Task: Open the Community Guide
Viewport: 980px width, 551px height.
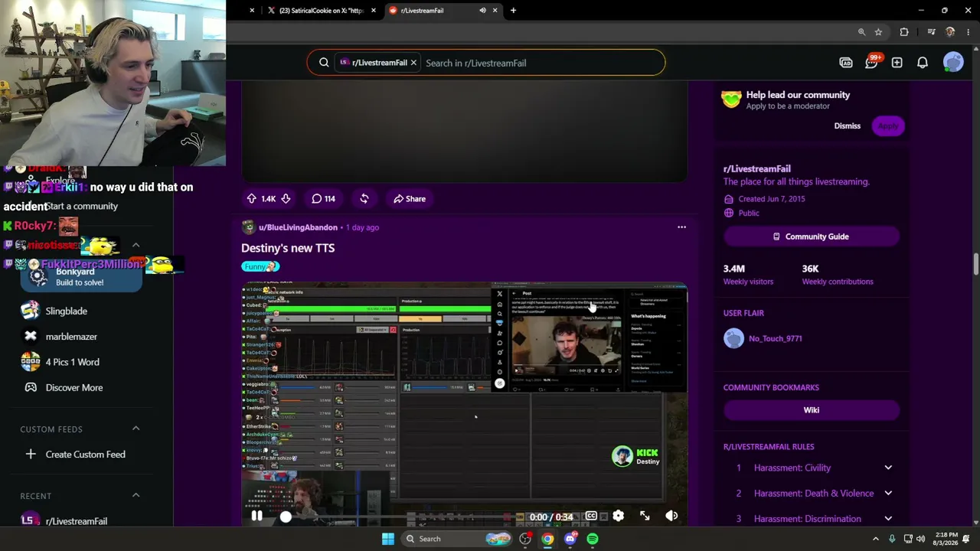Action: pos(811,236)
